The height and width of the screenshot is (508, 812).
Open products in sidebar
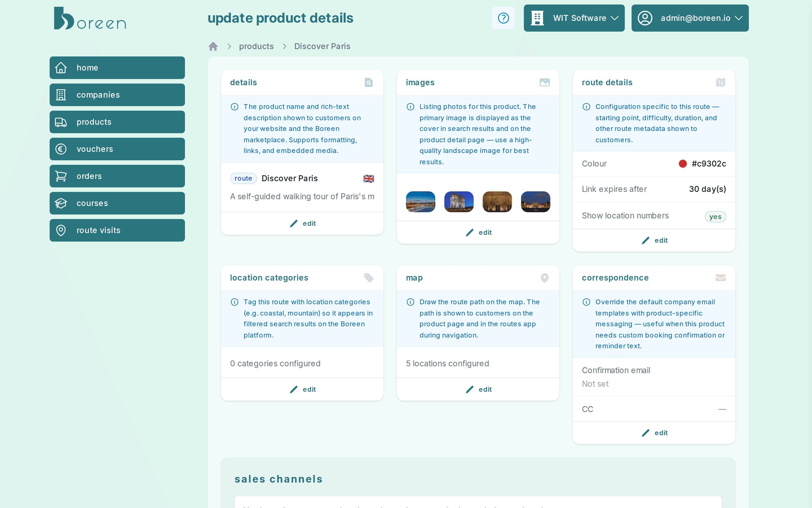click(x=117, y=122)
